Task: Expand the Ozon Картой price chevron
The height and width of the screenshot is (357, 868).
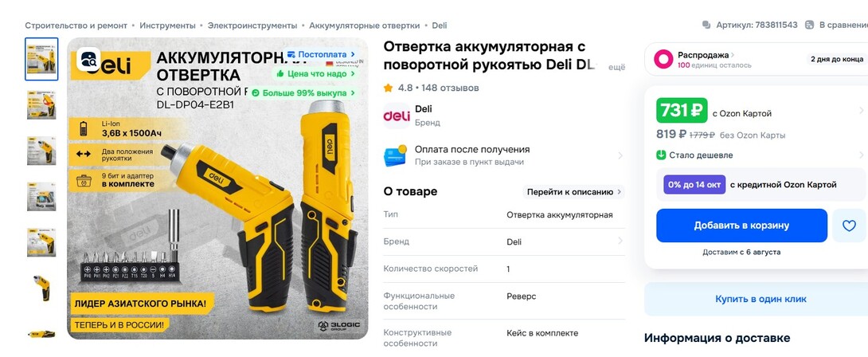Action: tap(862, 110)
